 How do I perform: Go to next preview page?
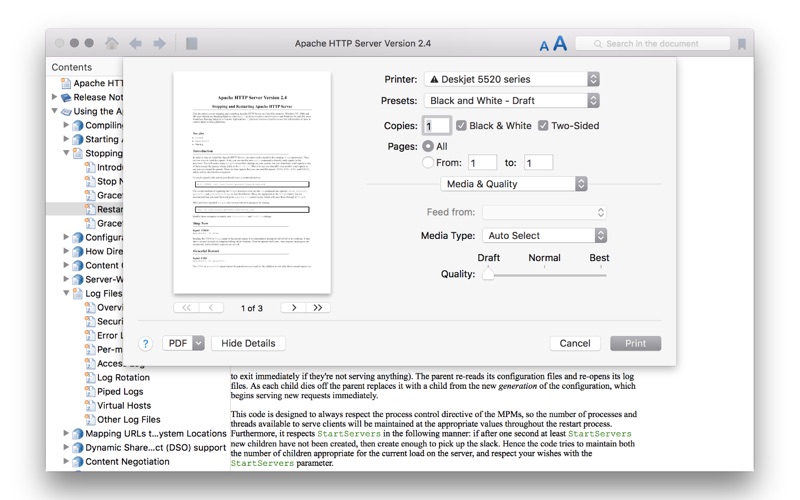click(x=293, y=308)
